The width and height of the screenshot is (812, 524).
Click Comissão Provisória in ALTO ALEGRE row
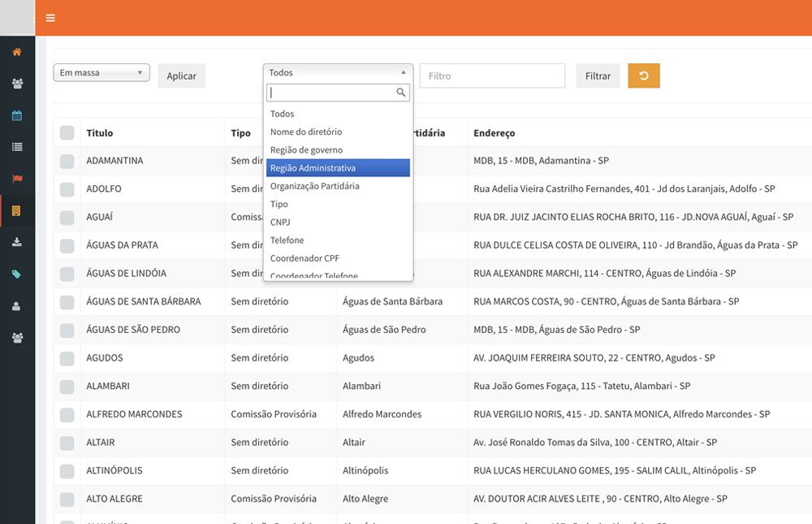[x=274, y=499]
